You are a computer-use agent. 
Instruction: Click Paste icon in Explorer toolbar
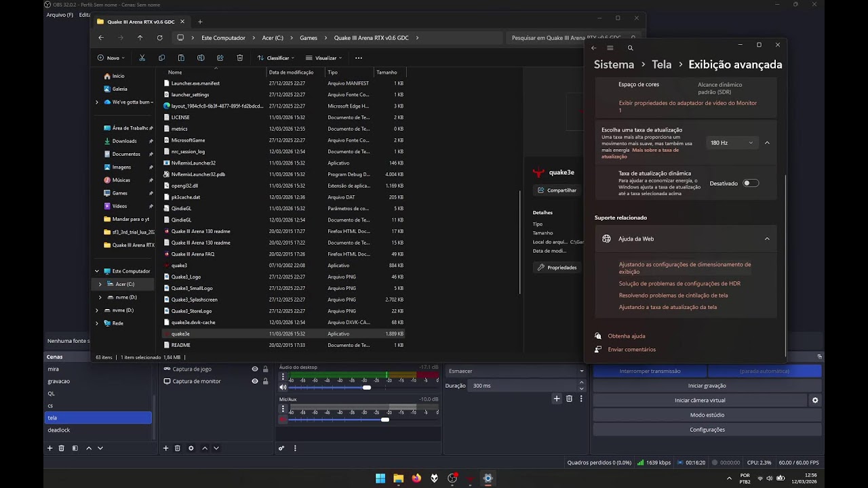coord(181,58)
